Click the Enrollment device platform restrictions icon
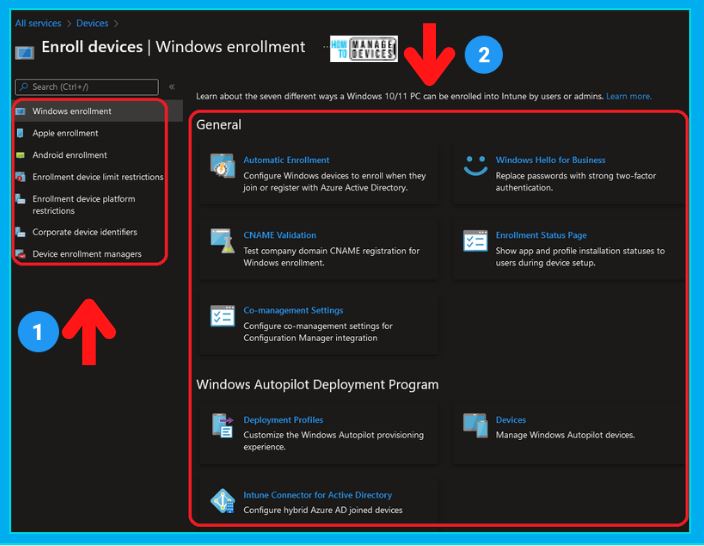The width and height of the screenshot is (704, 546). coord(20,199)
